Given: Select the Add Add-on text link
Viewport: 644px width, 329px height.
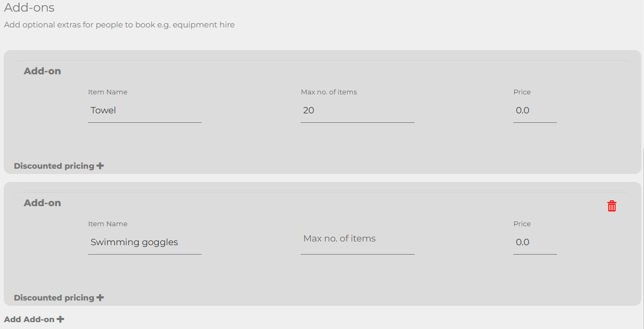Looking at the screenshot, I should point(29,319).
